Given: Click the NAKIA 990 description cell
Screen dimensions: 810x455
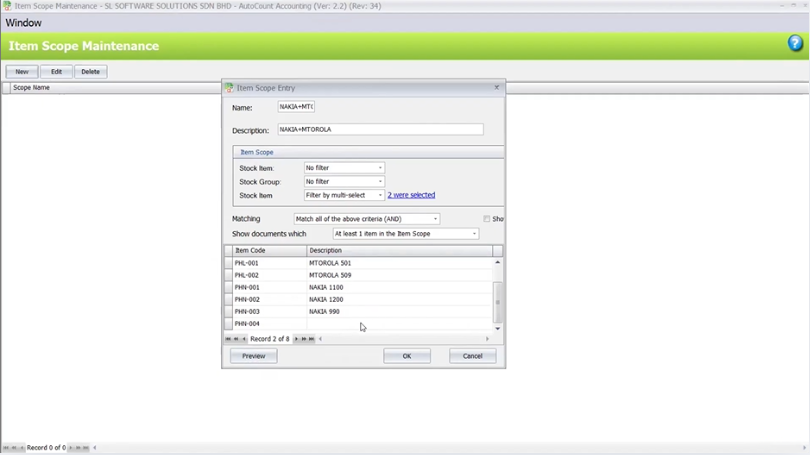Looking at the screenshot, I should pyautogui.click(x=399, y=311).
